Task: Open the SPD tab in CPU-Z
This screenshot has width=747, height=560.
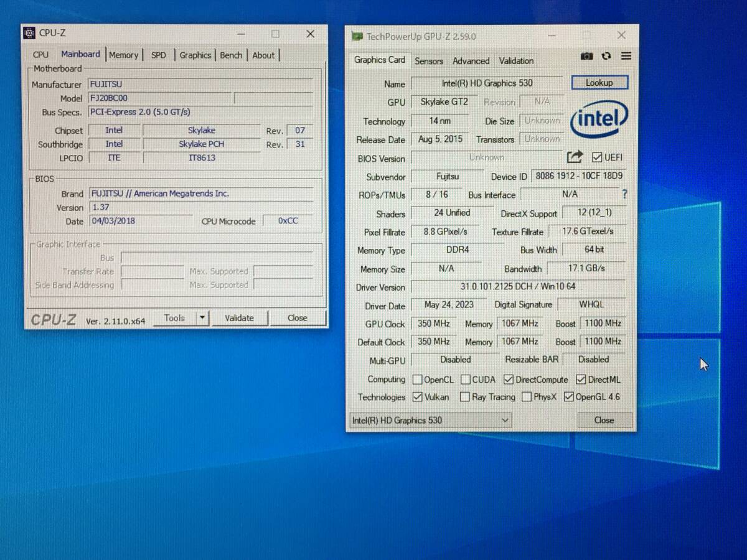Action: pyautogui.click(x=159, y=55)
